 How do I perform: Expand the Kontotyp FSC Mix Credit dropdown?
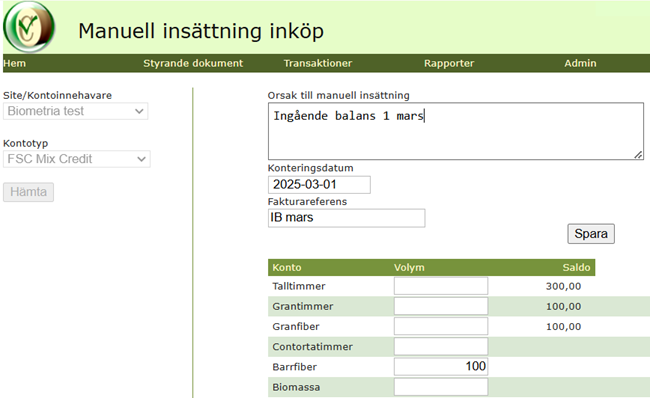tap(77, 159)
